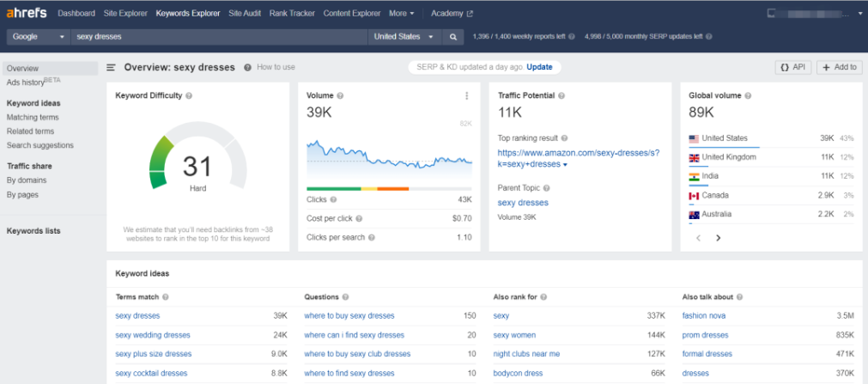Click the Volume trend chart
868x384 pixels.
(x=389, y=162)
